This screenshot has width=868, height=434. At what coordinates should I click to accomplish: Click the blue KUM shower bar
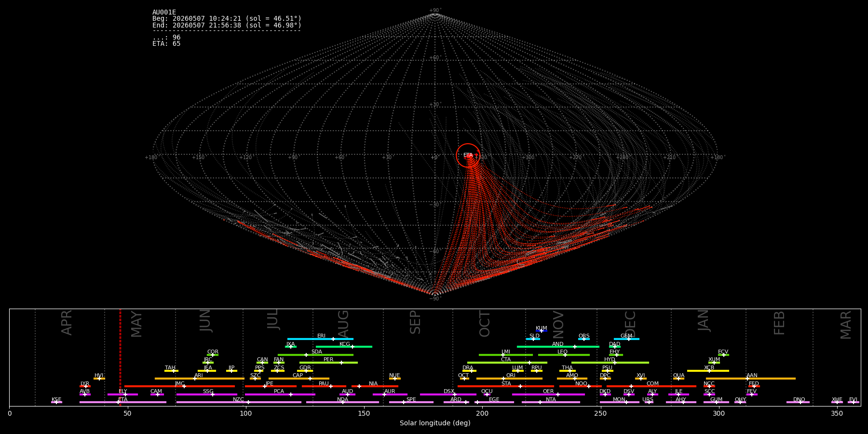pos(542,331)
